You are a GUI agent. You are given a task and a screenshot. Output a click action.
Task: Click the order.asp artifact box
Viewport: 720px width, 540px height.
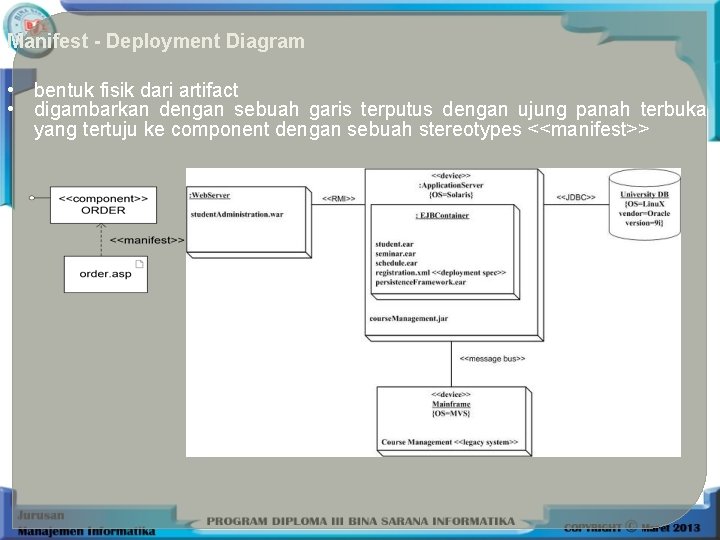click(106, 274)
